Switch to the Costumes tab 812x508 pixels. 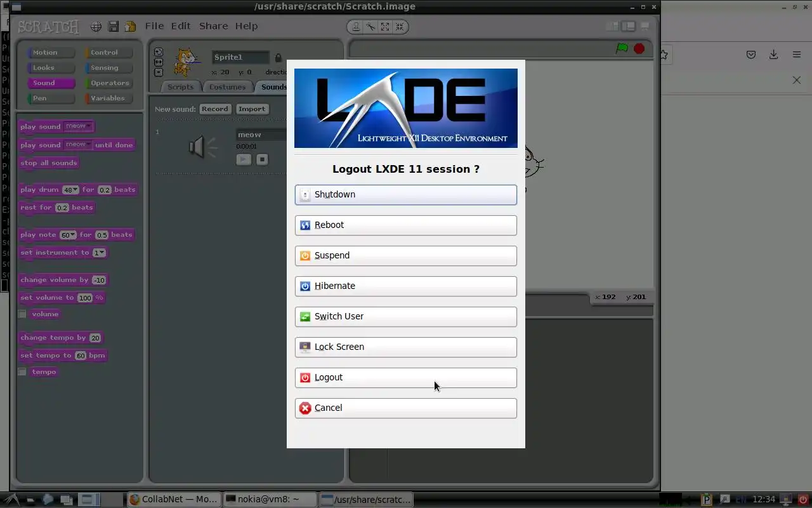(227, 87)
